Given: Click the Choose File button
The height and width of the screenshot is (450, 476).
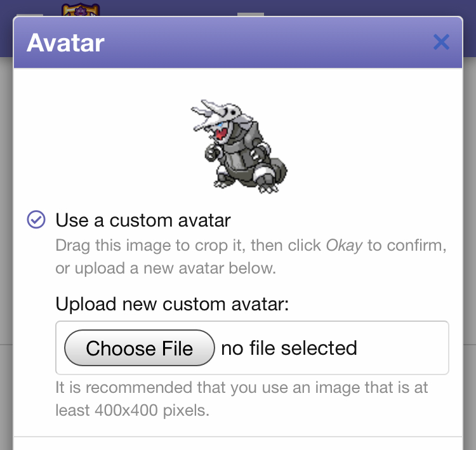Looking at the screenshot, I should (x=140, y=348).
